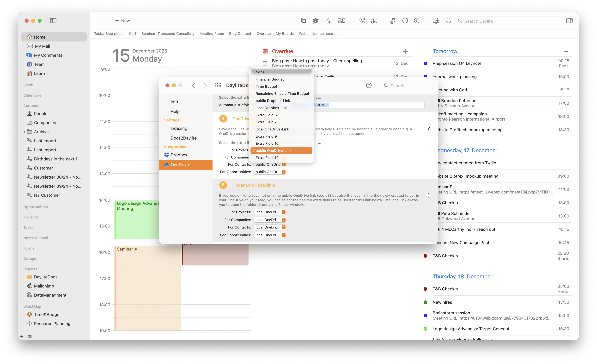The height and width of the screenshot is (364, 597).
Task: Add an item to the Overdue list
Action: click(405, 52)
